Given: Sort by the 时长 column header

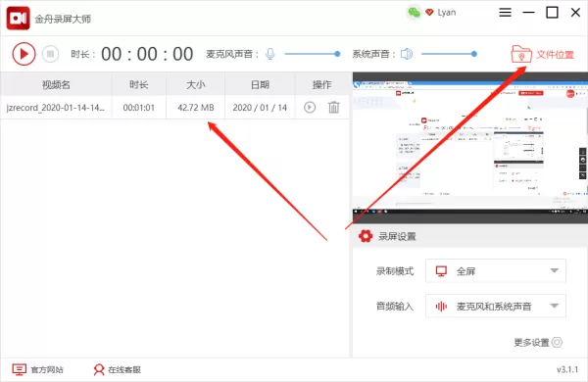Looking at the screenshot, I should (139, 84).
